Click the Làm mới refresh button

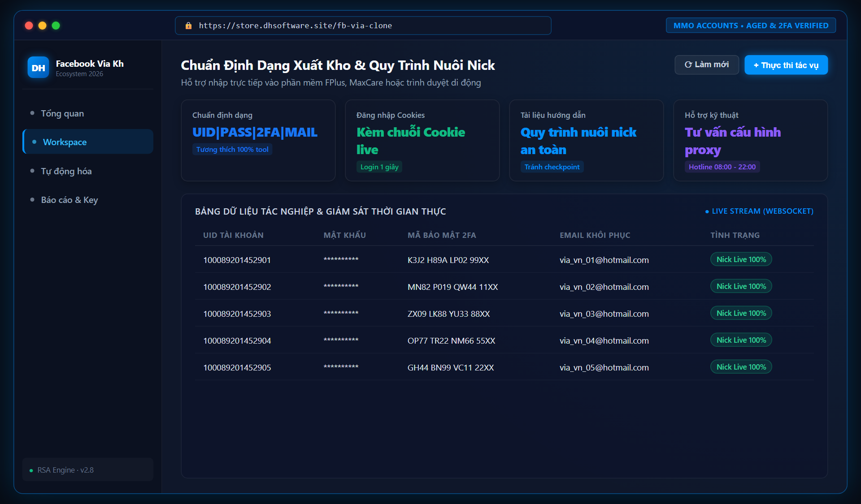click(707, 65)
